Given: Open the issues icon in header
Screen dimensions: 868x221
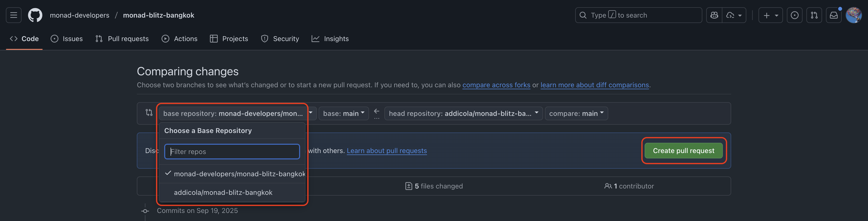Looking at the screenshot, I should (794, 15).
